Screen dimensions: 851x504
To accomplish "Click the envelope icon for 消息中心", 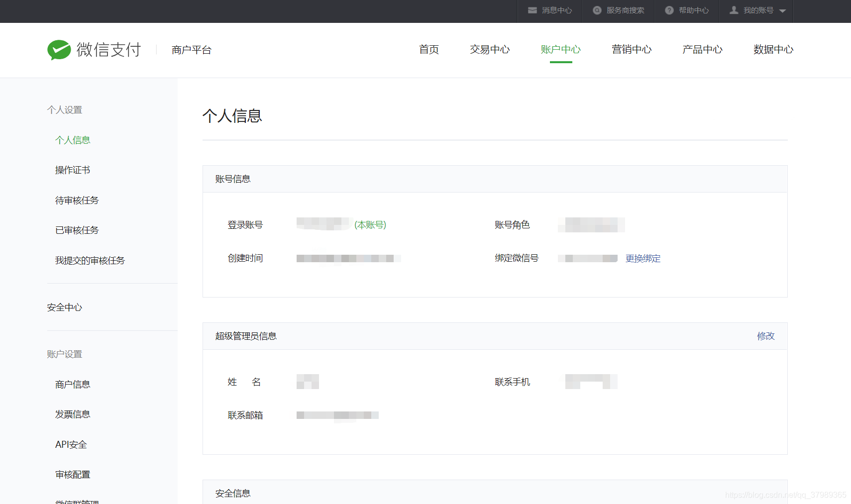I will tap(532, 10).
